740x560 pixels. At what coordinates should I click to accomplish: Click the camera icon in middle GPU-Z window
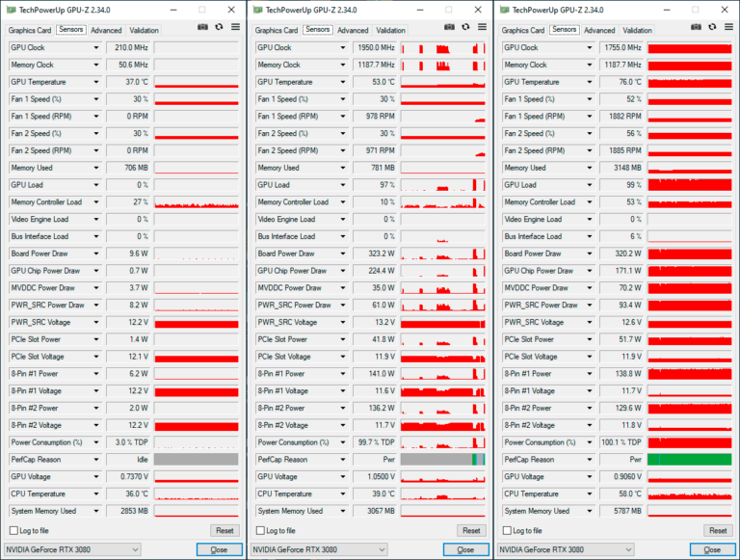(449, 28)
